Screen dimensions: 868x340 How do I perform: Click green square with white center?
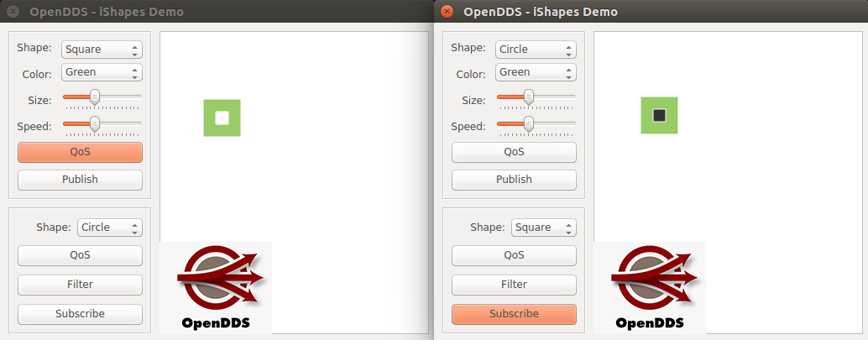click(222, 118)
